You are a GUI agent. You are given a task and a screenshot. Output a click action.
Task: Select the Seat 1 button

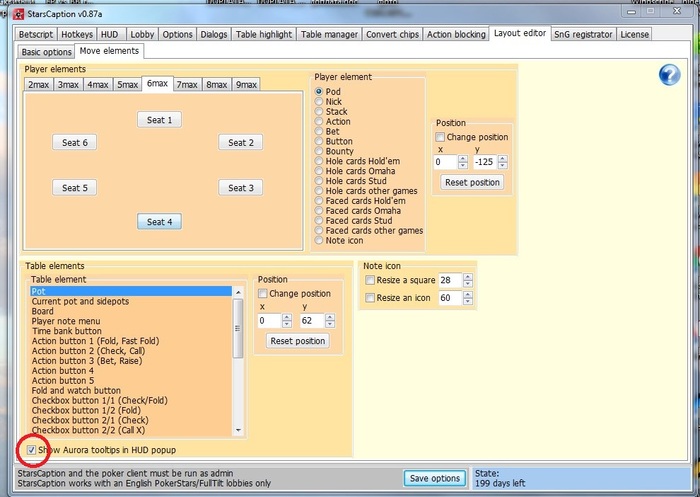(x=159, y=120)
